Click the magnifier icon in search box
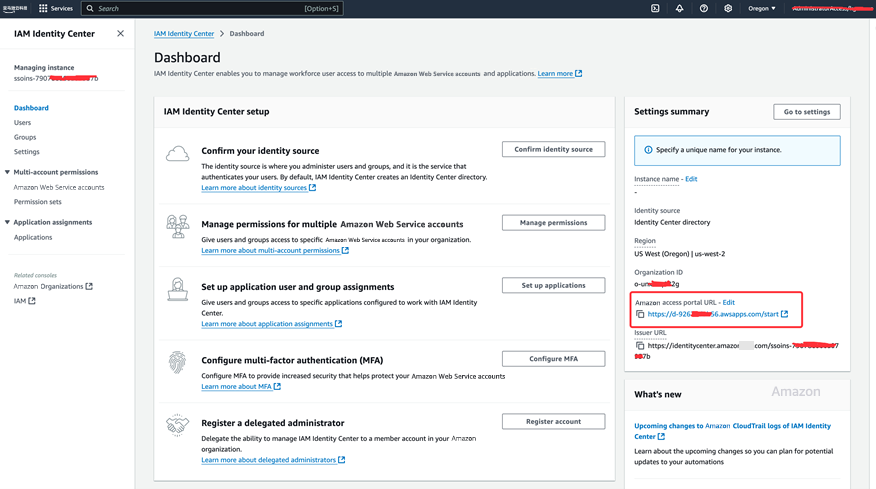 pyautogui.click(x=90, y=8)
